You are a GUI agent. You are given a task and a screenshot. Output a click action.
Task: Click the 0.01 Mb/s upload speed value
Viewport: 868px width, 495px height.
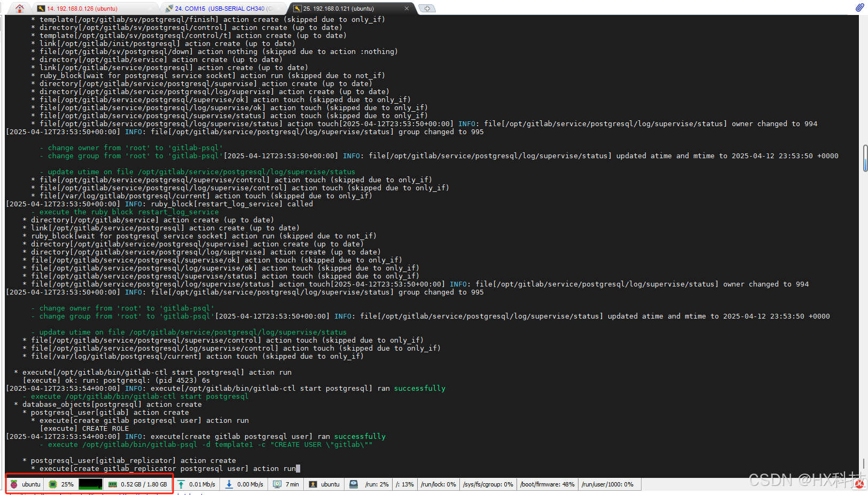[202, 484]
